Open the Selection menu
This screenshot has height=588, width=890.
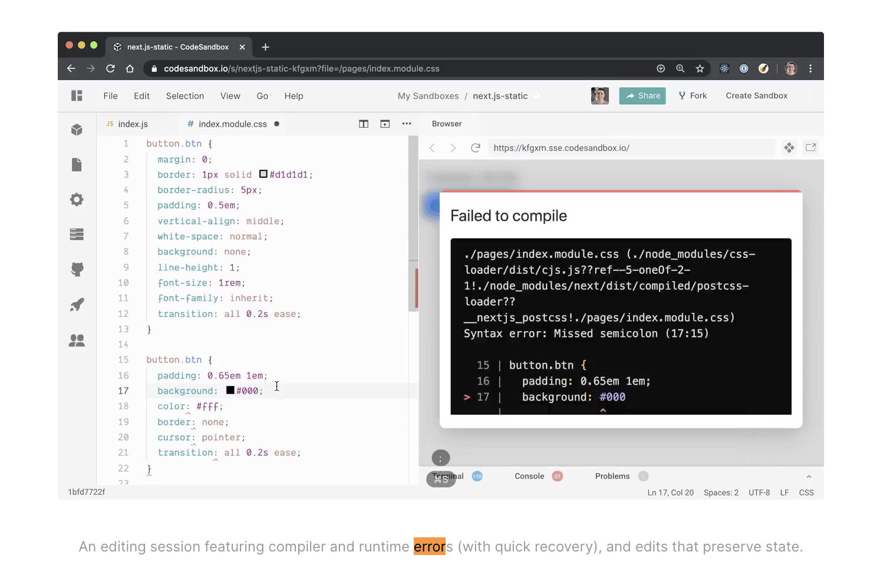(x=184, y=95)
